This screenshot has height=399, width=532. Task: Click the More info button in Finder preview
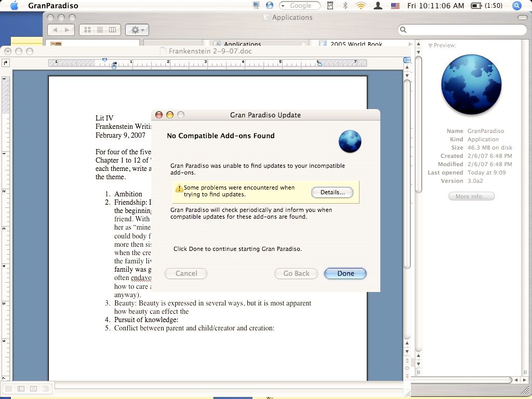pos(471,196)
